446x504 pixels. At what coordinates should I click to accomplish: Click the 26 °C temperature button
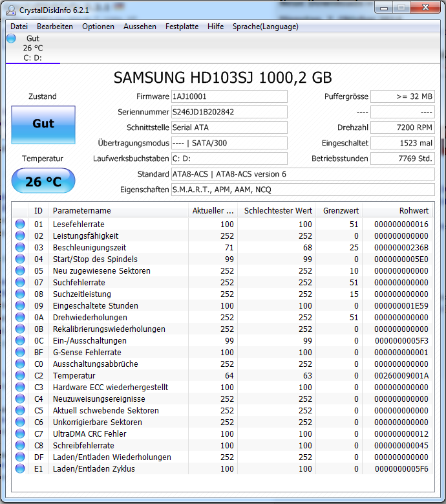(43, 181)
